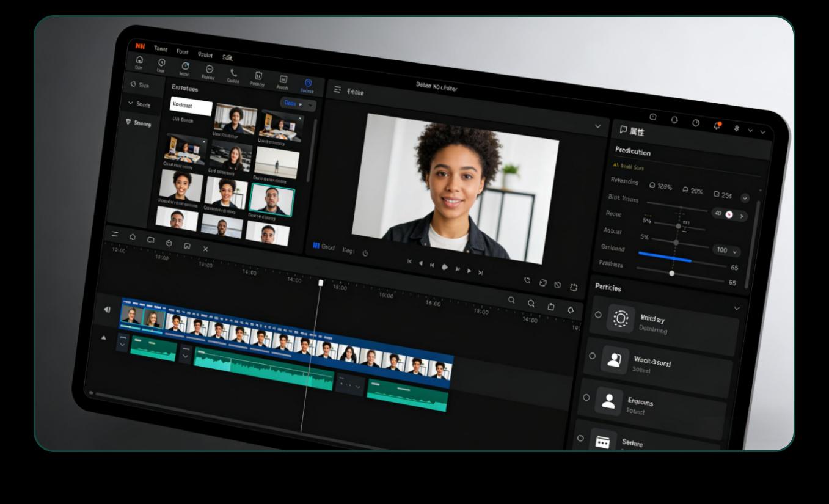Adjust the Prestuses slider handle
This screenshot has height=504, width=829.
[671, 273]
